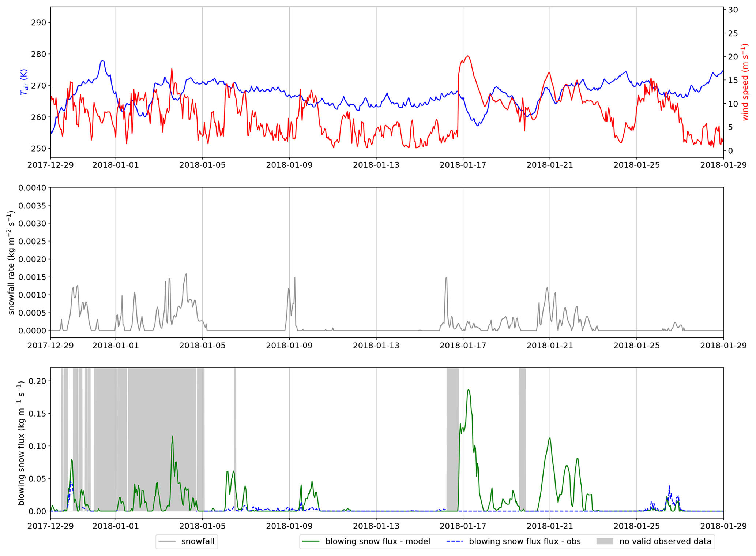Click 'blowing snow flux flux - obs' legend text
Image resolution: width=756 pixels, height=556 pixels.
524,541
